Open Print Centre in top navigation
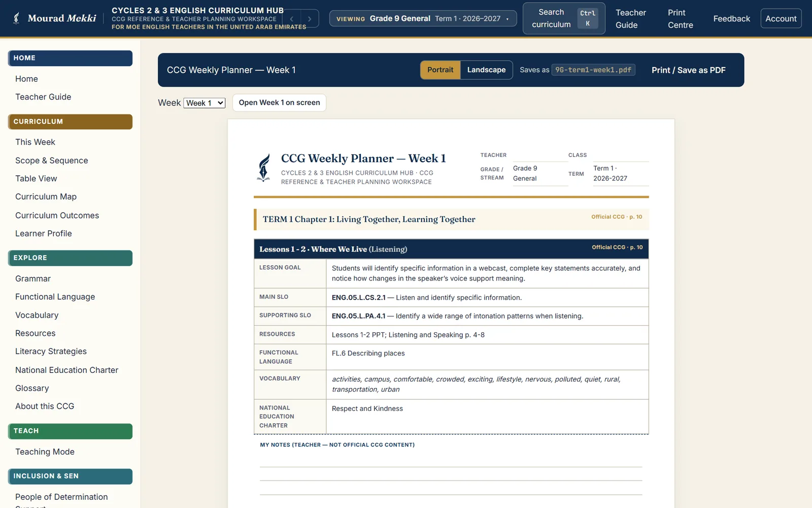The width and height of the screenshot is (812, 508). click(681, 19)
